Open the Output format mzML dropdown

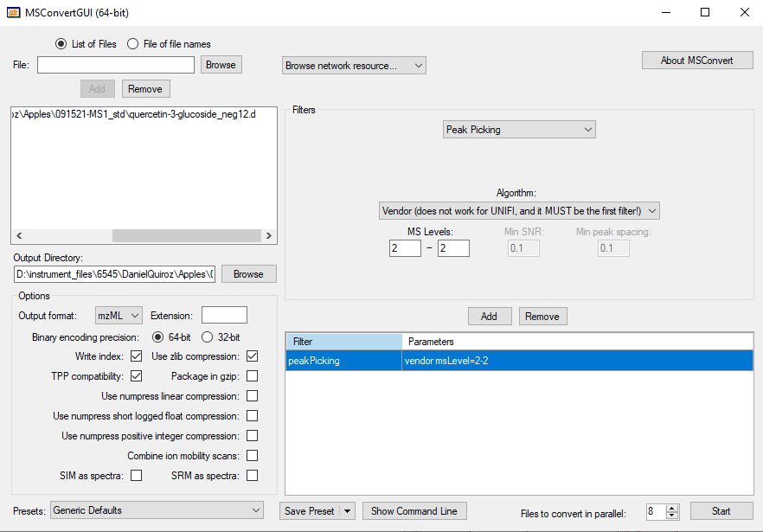pos(119,316)
